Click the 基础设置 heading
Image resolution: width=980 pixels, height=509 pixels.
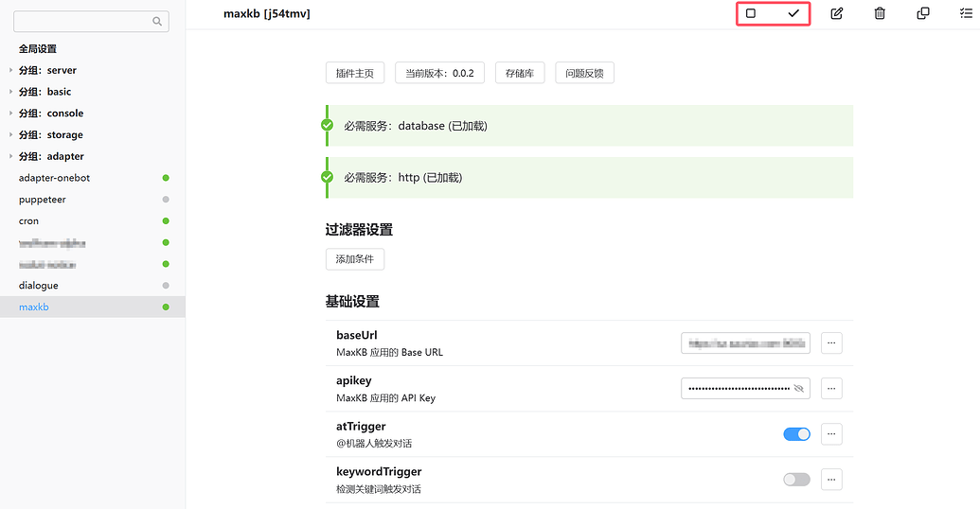point(352,302)
